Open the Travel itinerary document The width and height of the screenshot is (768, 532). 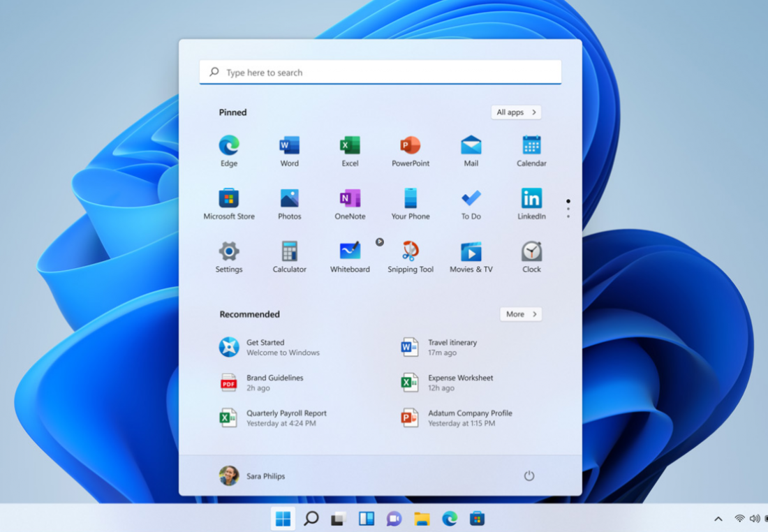439,347
